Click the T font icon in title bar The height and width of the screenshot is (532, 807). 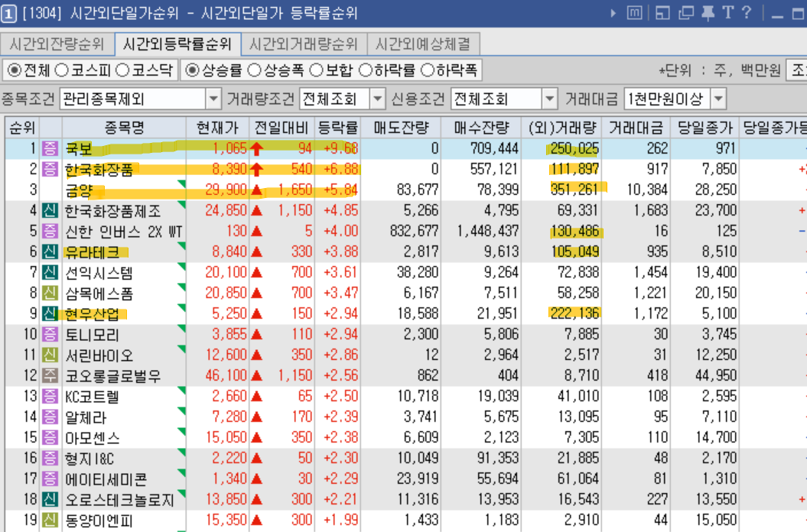point(727,13)
